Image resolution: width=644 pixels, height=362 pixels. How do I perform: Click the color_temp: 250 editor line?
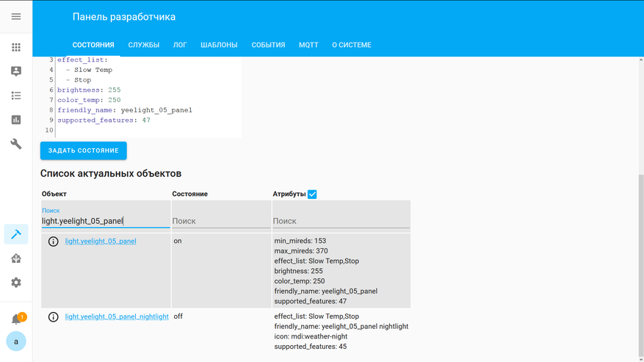[x=89, y=100]
